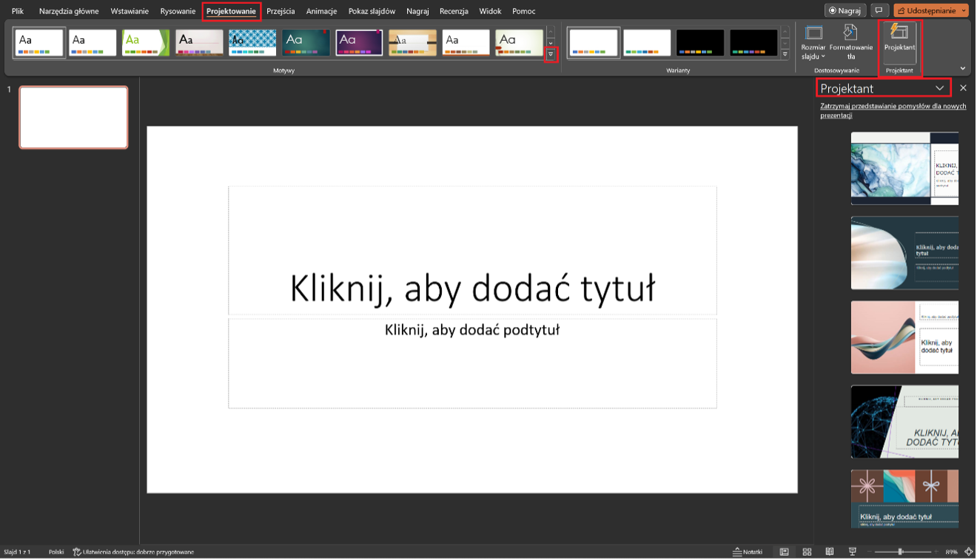977x560 pixels.
Task: Select the first design idea thumbnail
Action: tap(904, 169)
